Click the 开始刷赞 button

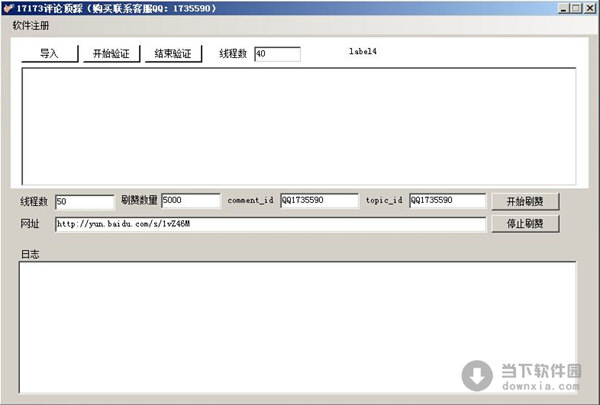pyautogui.click(x=525, y=201)
